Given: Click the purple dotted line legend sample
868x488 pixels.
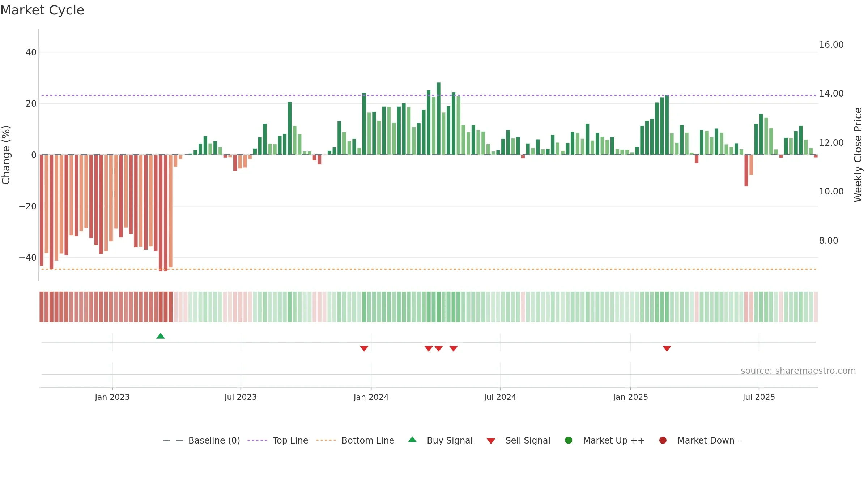Looking at the screenshot, I should (257, 440).
